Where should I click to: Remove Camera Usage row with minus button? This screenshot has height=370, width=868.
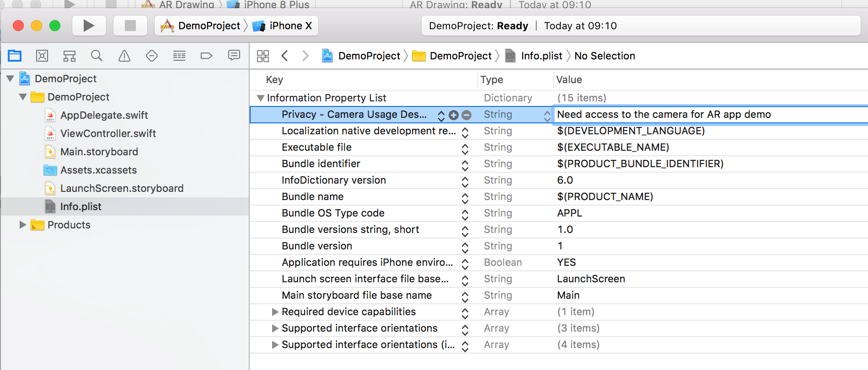pos(466,115)
